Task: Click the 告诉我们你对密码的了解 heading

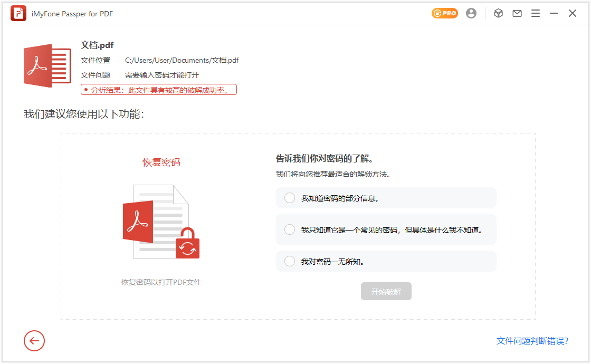Action: [x=326, y=158]
